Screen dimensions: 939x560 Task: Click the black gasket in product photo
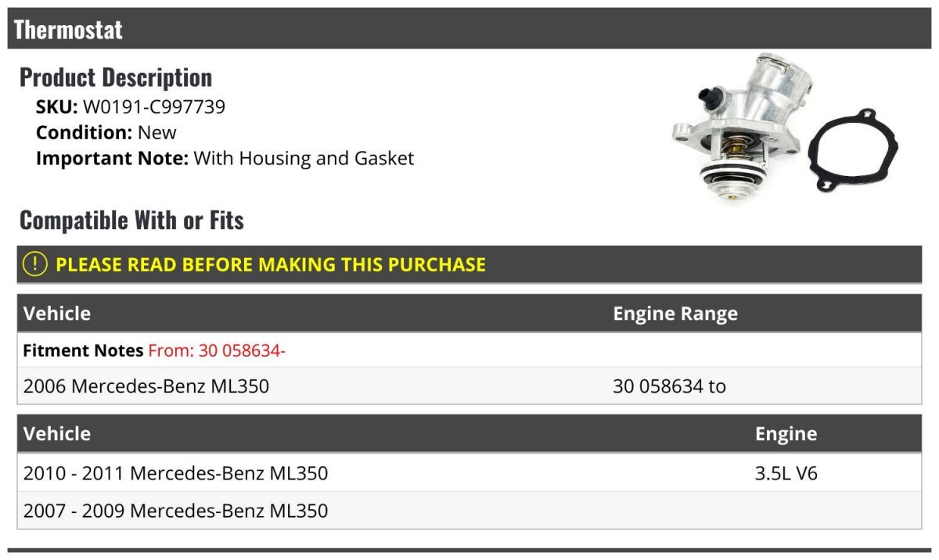coord(853,151)
